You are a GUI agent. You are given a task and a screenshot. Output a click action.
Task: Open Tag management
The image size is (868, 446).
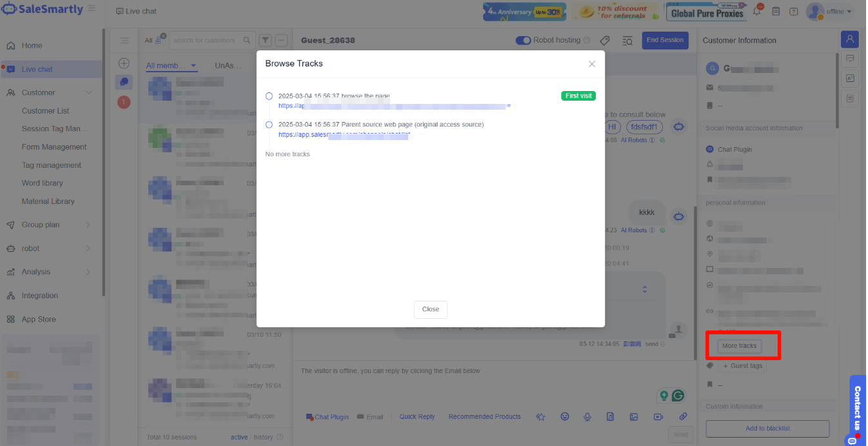click(52, 165)
